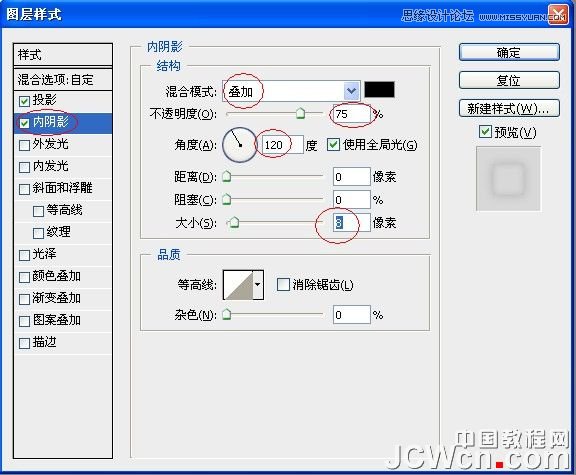The height and width of the screenshot is (475, 576).
Task: Enable the 描边 checkbox
Action: (24, 343)
